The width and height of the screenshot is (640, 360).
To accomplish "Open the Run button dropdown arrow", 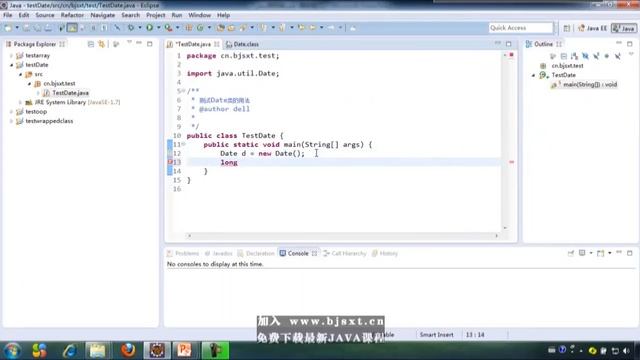I will pos(158,28).
